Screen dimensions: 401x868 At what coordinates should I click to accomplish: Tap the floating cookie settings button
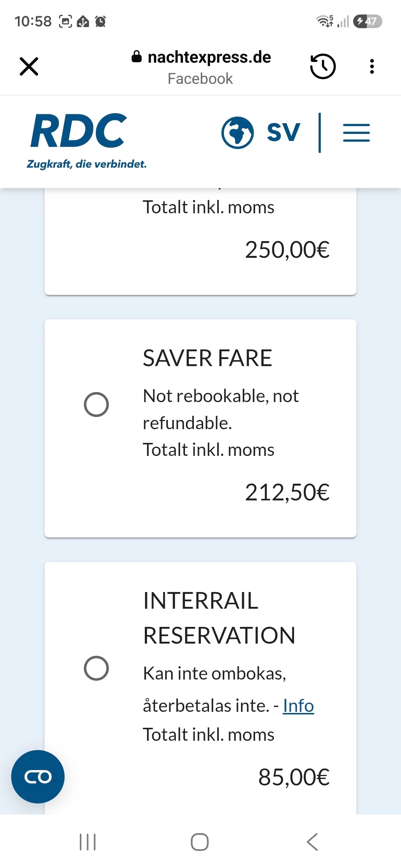click(38, 777)
